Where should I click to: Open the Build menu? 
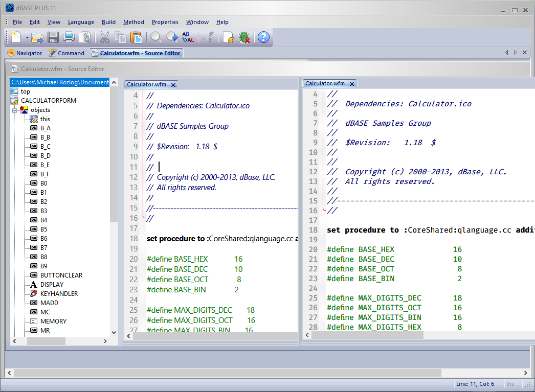click(x=108, y=22)
